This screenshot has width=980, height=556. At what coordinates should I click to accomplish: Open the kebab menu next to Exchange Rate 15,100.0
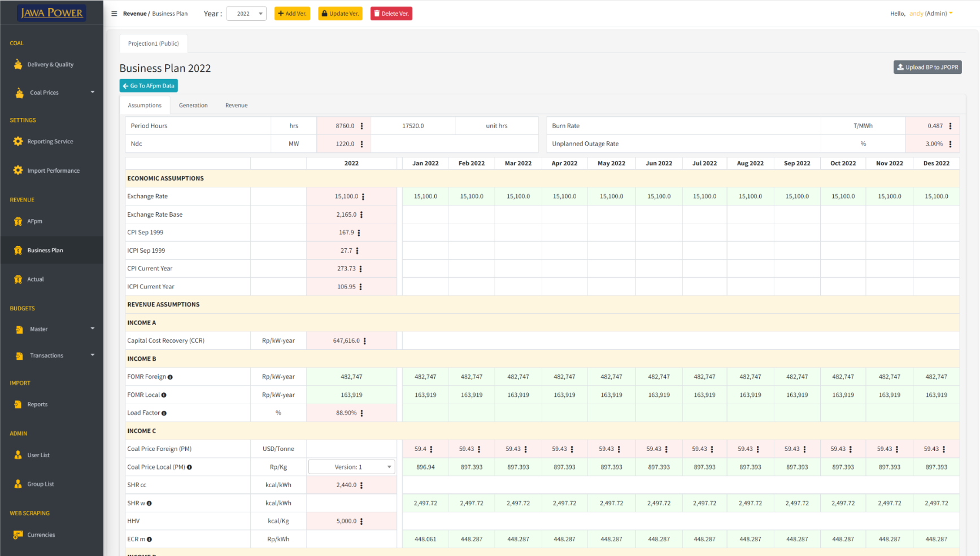pos(363,196)
